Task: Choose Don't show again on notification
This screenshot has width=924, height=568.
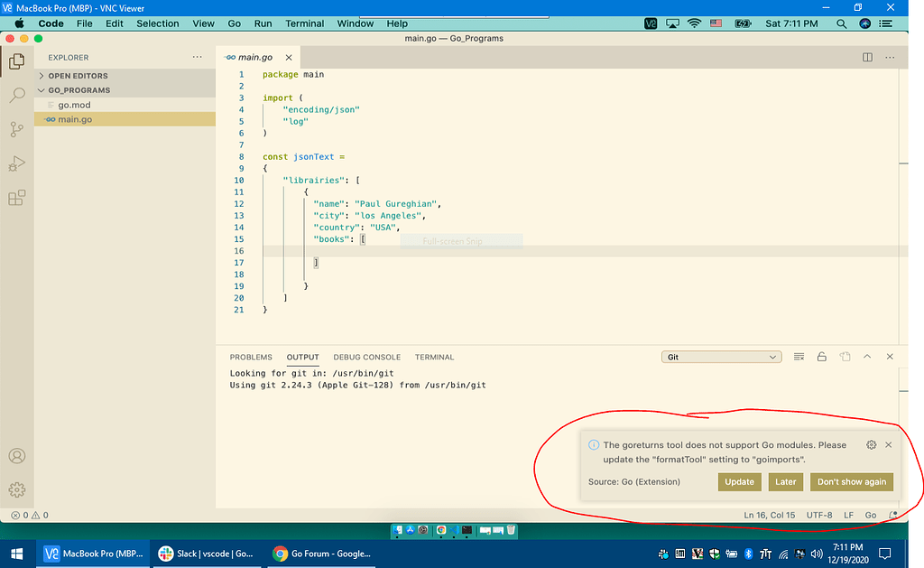Action: click(851, 481)
